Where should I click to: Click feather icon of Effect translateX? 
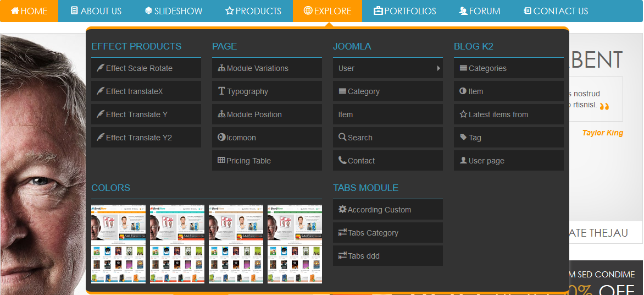coord(101,91)
